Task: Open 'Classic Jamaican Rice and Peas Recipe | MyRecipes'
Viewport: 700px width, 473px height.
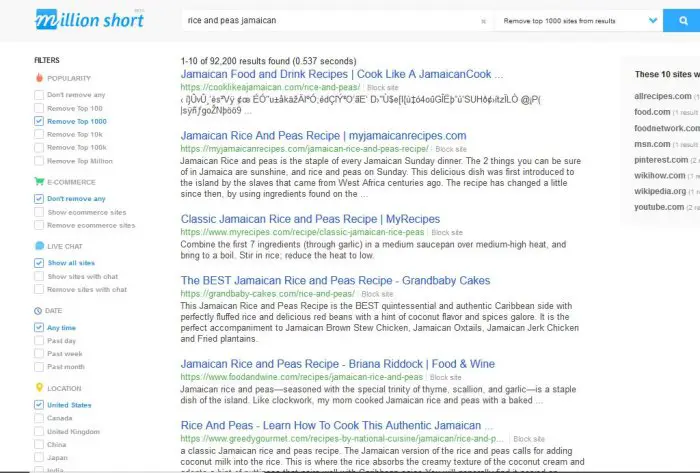Action: pos(310,219)
